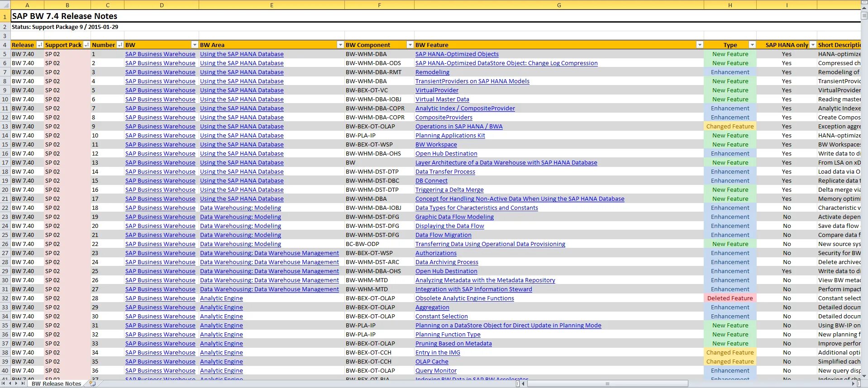Open the Number column filter dropdown

(x=120, y=45)
